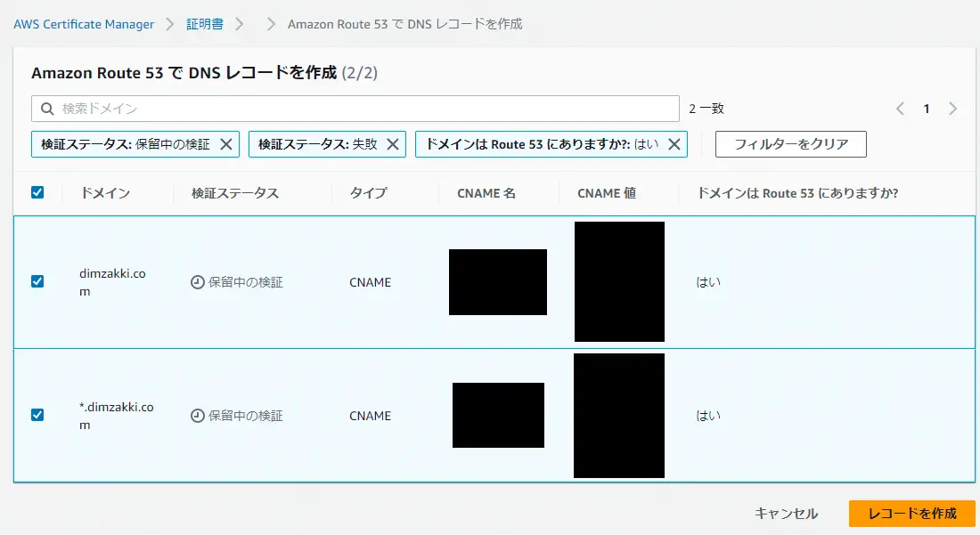Navigate to 証明書 via breadcrumb
Image resolution: width=980 pixels, height=535 pixels.
tap(206, 25)
